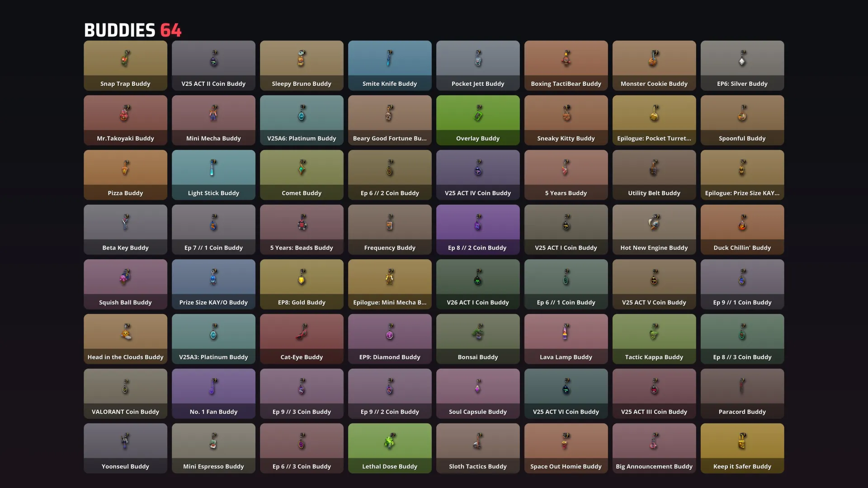Click the Snap Trap Buddy charm icon

coord(125,58)
